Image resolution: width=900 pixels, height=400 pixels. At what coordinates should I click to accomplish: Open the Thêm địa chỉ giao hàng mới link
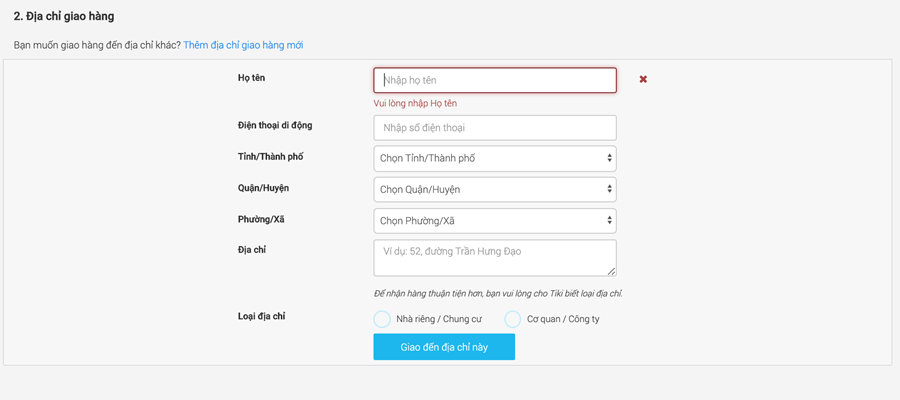coord(243,45)
